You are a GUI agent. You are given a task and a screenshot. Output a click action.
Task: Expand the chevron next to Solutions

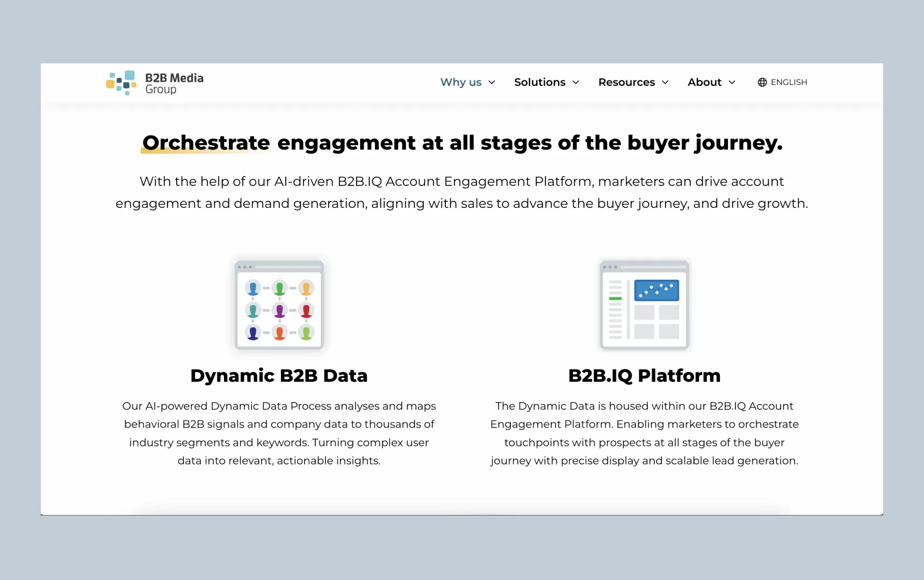pyautogui.click(x=576, y=82)
